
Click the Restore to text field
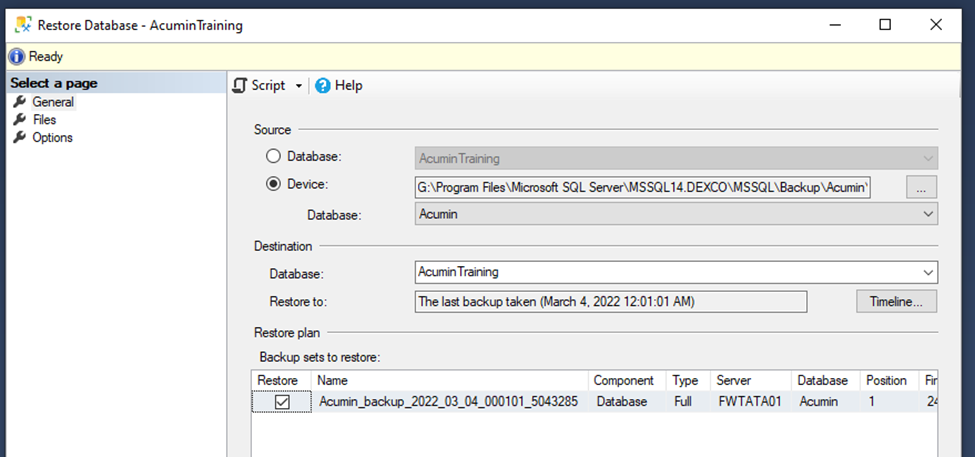611,302
